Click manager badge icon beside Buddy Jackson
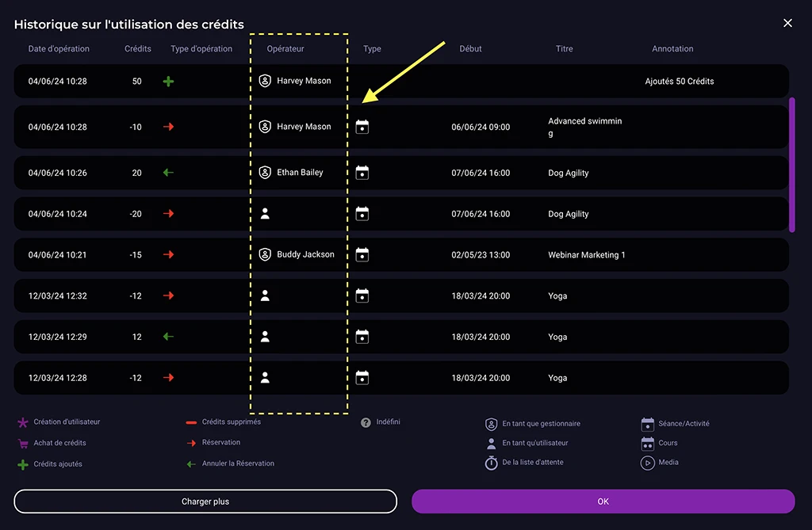Viewport: 812px width, 530px height. [266, 254]
